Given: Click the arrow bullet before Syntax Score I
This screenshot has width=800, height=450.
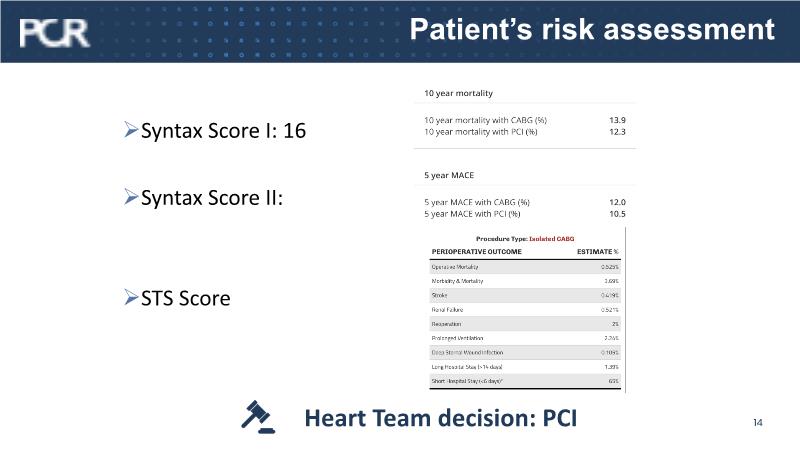Looking at the screenshot, I should click(x=130, y=131).
